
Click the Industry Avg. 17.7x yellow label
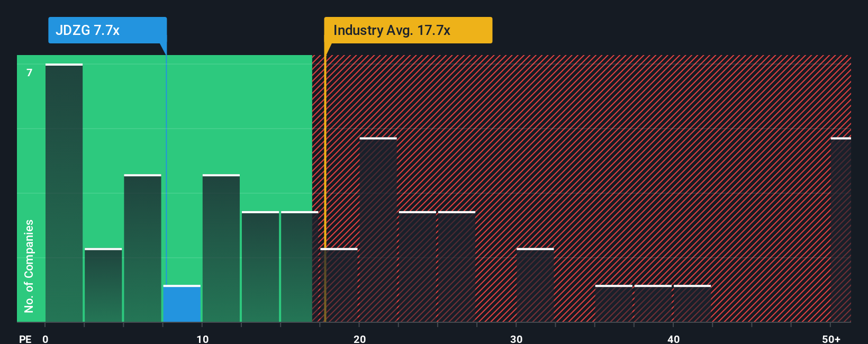click(x=408, y=30)
